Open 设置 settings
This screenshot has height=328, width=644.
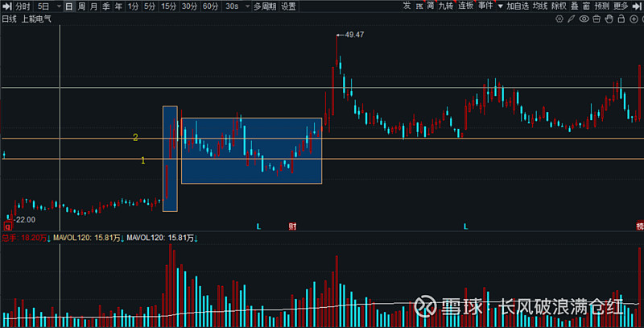pyautogui.click(x=288, y=6)
